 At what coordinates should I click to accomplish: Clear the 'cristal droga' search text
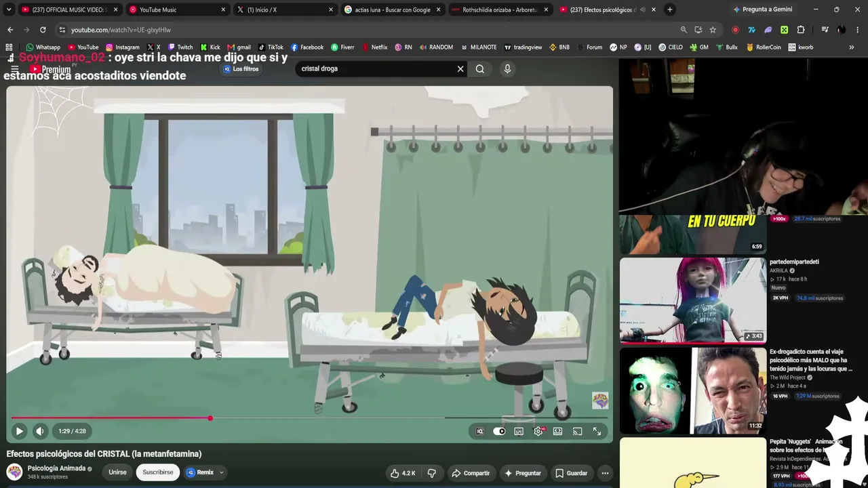(x=460, y=68)
